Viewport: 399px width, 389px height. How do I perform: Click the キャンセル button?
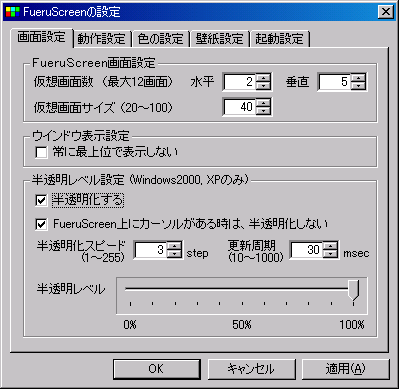click(251, 369)
